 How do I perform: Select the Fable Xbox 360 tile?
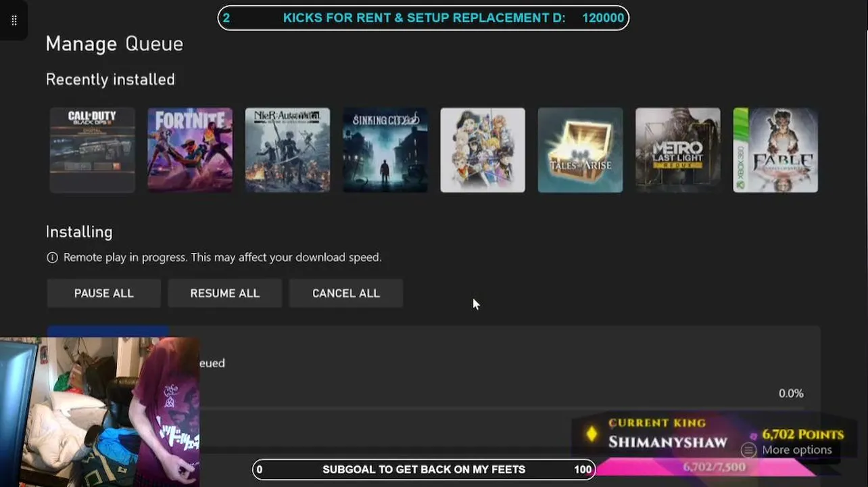[775, 150]
